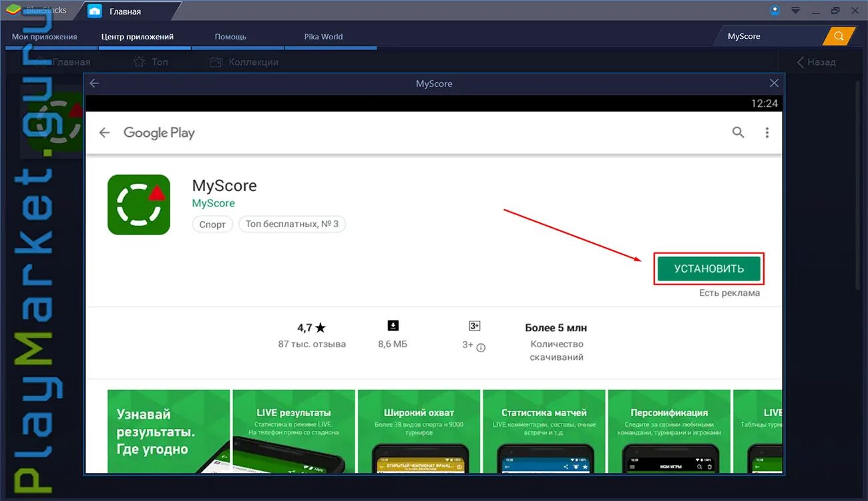Click the MyScore window back arrow

94,83
